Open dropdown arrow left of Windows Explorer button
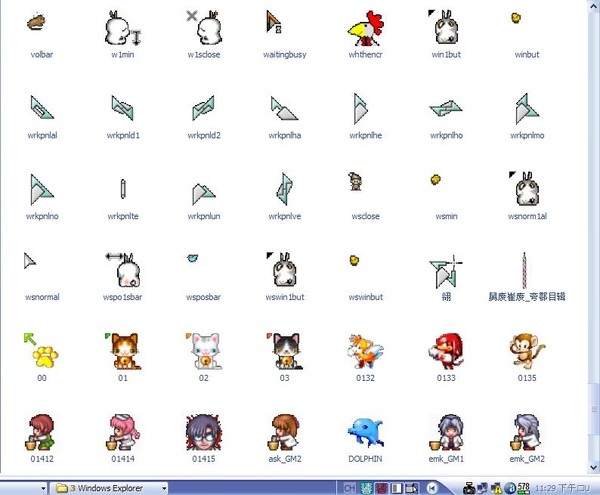The image size is (600, 495). tap(43, 488)
